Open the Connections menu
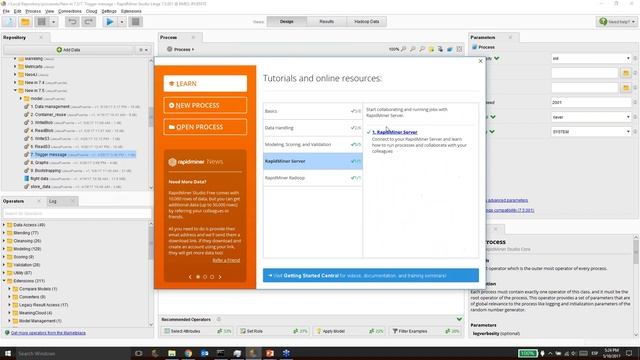This screenshot has height=360, width=640. tap(70, 11)
